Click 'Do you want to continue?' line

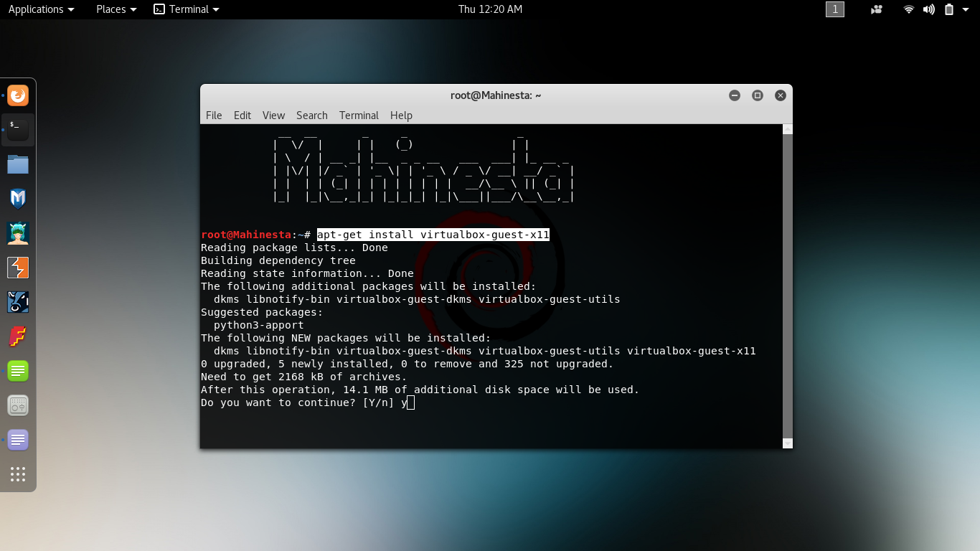(304, 402)
